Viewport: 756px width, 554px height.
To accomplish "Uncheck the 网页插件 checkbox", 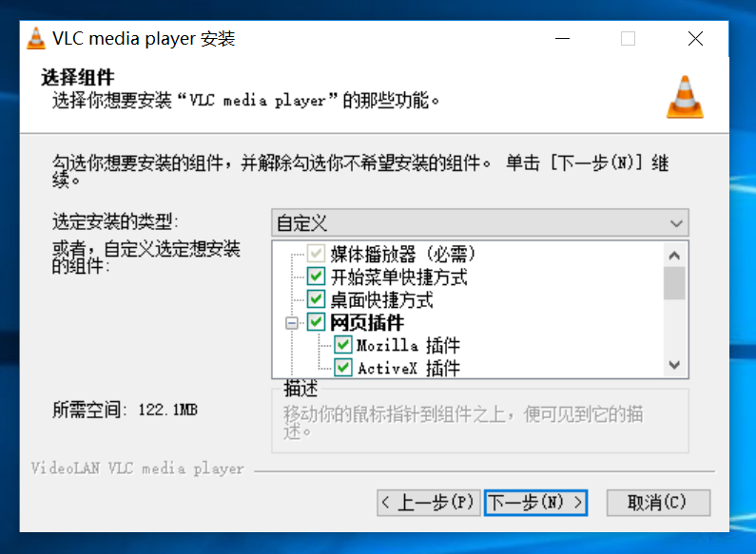I will [316, 322].
